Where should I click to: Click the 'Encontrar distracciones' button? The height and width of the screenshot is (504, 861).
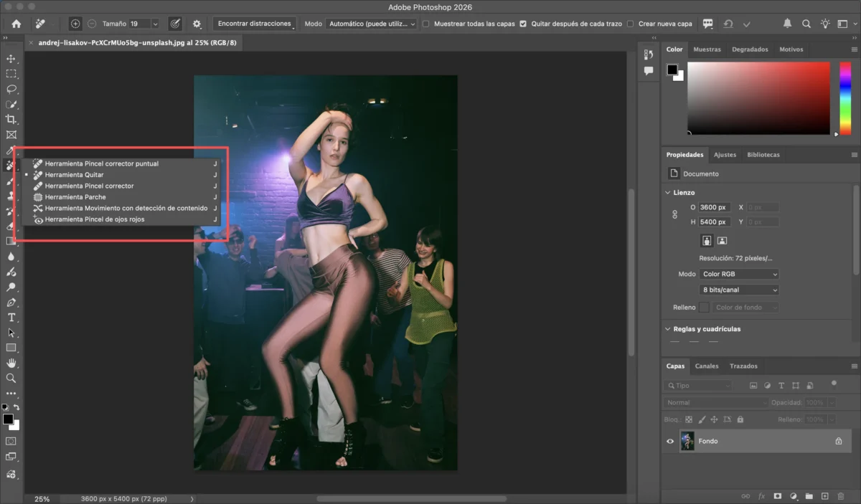(x=255, y=24)
